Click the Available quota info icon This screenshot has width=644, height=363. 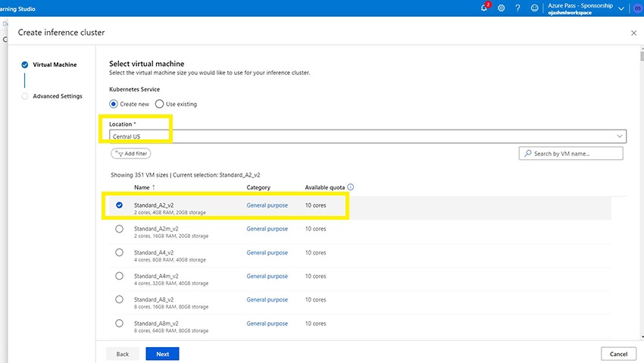(350, 187)
